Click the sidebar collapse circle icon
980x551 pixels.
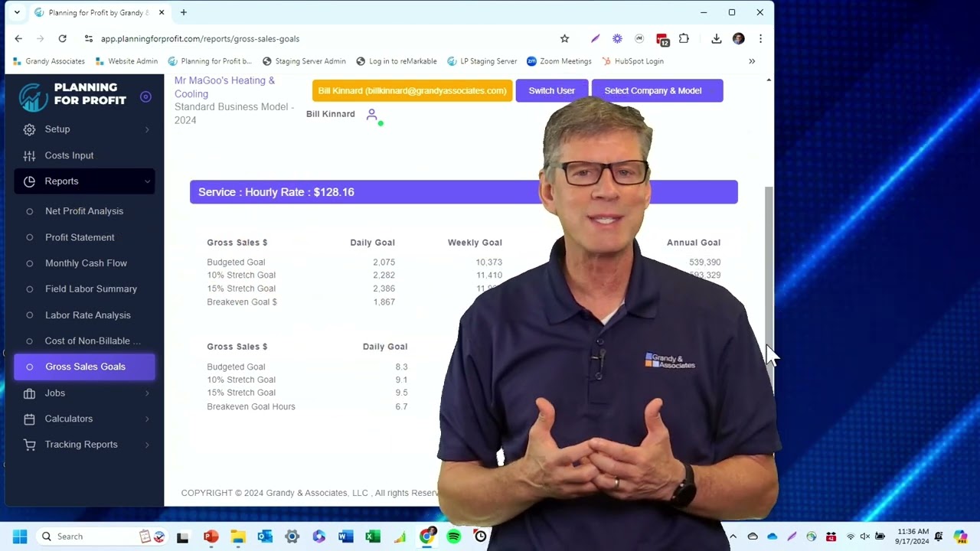click(x=145, y=96)
